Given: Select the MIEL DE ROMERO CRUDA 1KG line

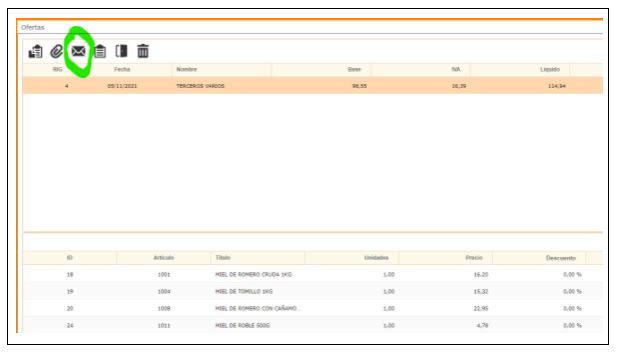Looking at the screenshot, I should tap(312, 274).
